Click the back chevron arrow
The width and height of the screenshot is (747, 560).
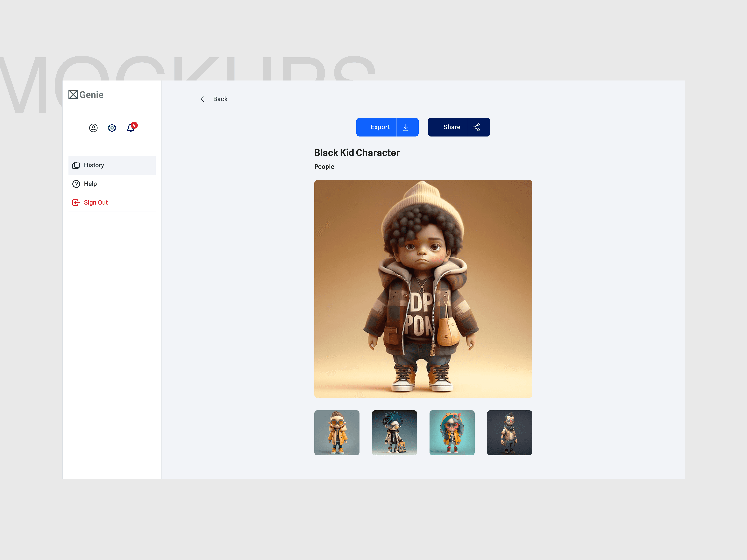pos(202,99)
